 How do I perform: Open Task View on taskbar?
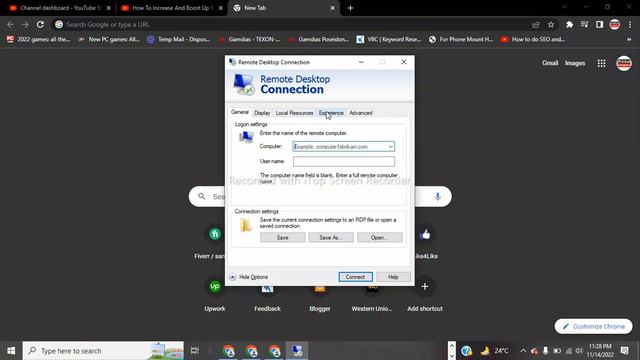coord(195,351)
